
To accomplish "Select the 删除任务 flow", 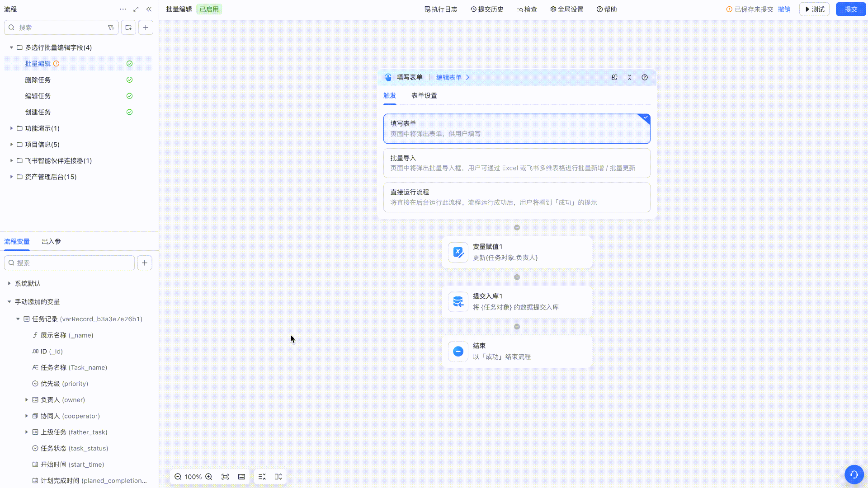I will pyautogui.click(x=78, y=80).
